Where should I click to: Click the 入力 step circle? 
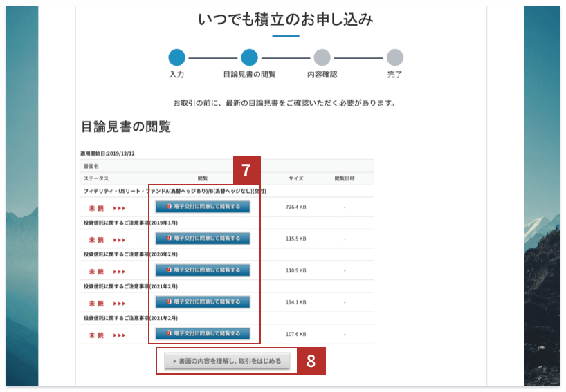[177, 57]
